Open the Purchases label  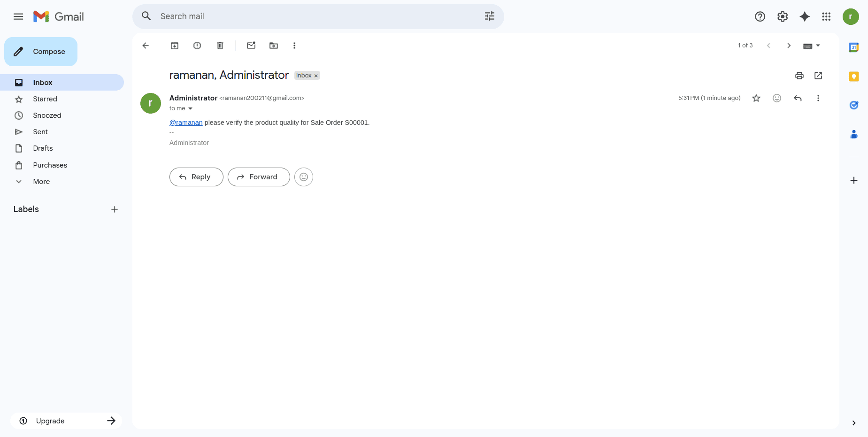pyautogui.click(x=50, y=165)
